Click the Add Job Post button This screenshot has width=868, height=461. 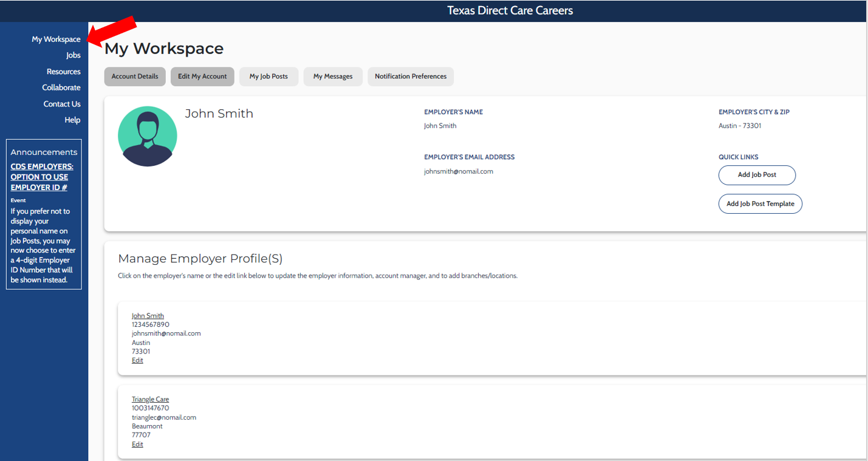(x=757, y=175)
